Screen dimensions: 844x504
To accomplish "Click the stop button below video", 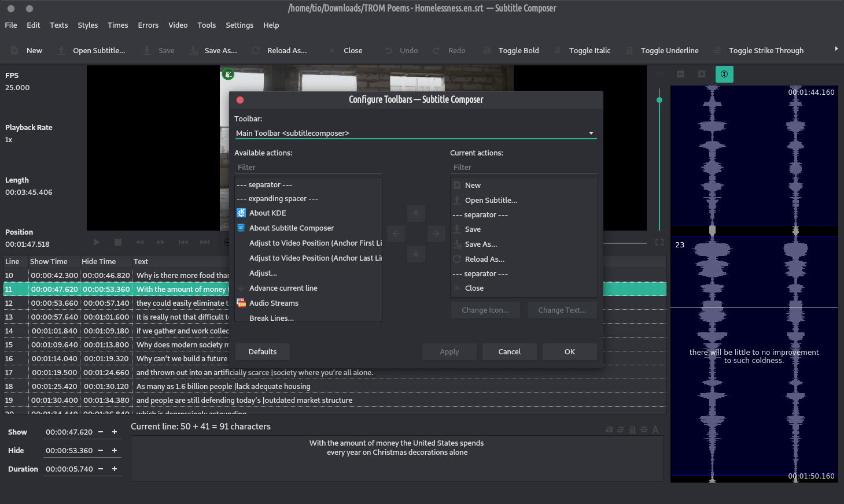I will (x=118, y=242).
